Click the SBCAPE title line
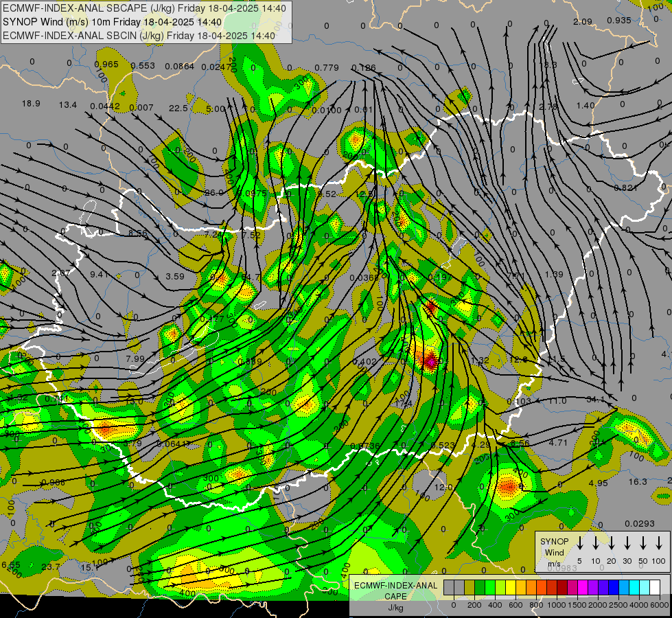The width and height of the screenshot is (672, 618). click(144, 8)
